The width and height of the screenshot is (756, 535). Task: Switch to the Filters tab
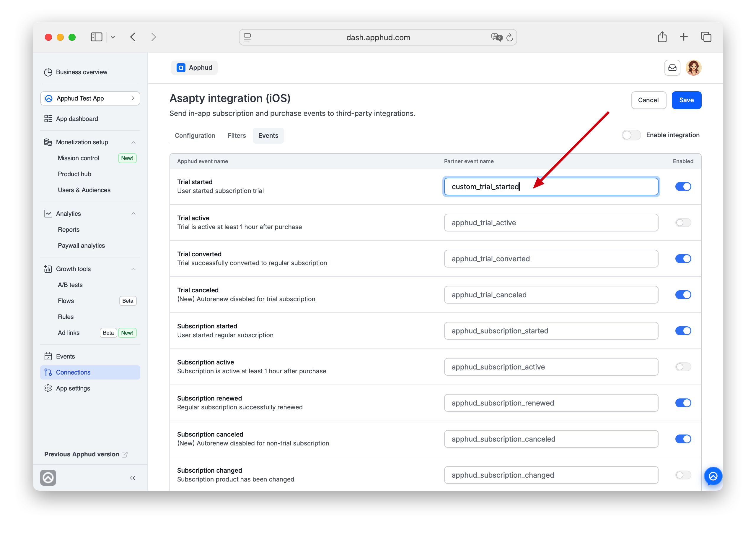tap(237, 135)
